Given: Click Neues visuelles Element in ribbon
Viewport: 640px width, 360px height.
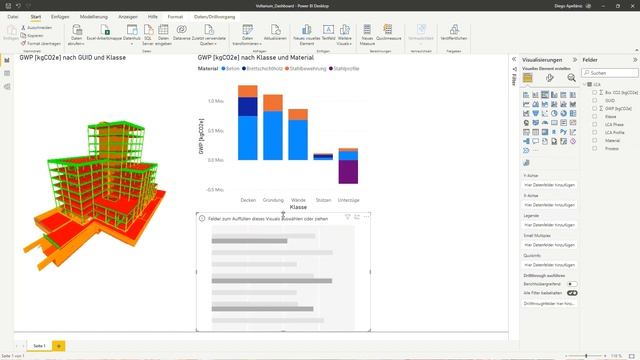Looking at the screenshot, I should [307, 35].
